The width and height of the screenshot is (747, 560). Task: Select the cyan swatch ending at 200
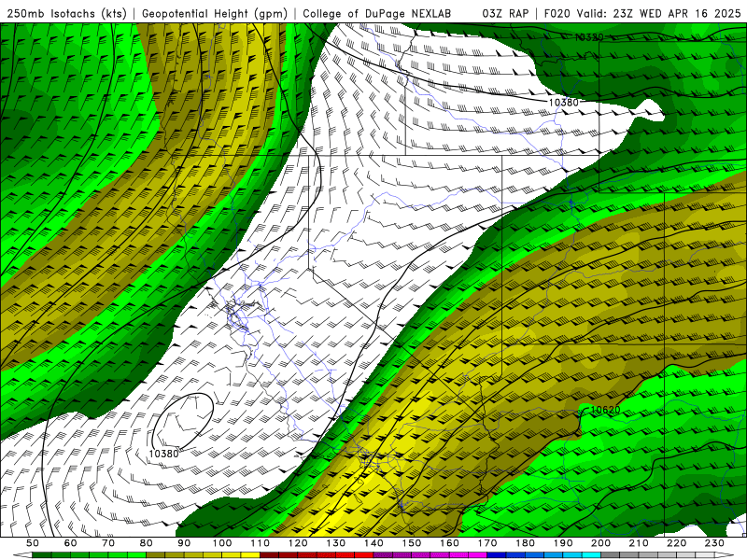coord(591,555)
